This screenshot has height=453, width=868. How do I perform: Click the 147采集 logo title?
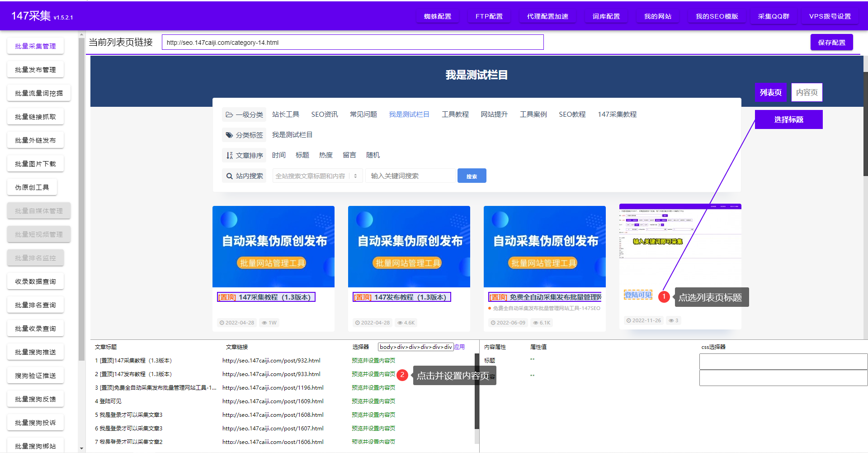pyautogui.click(x=31, y=16)
